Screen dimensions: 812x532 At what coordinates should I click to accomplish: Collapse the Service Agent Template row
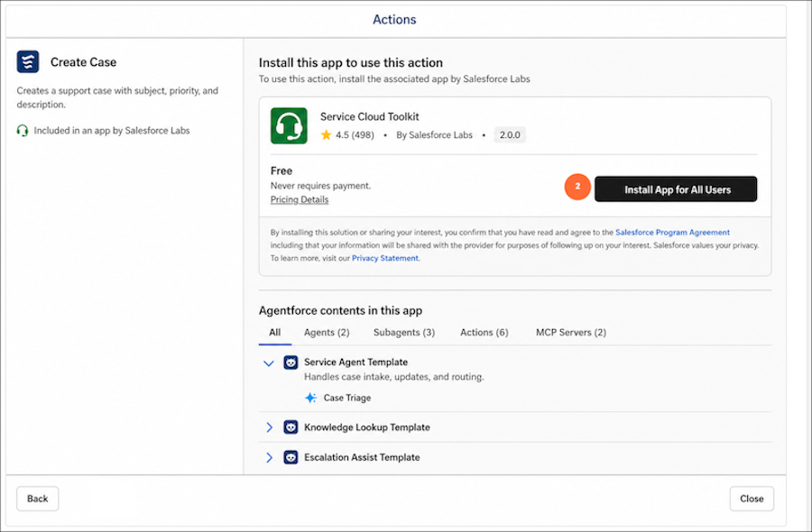[x=268, y=363]
